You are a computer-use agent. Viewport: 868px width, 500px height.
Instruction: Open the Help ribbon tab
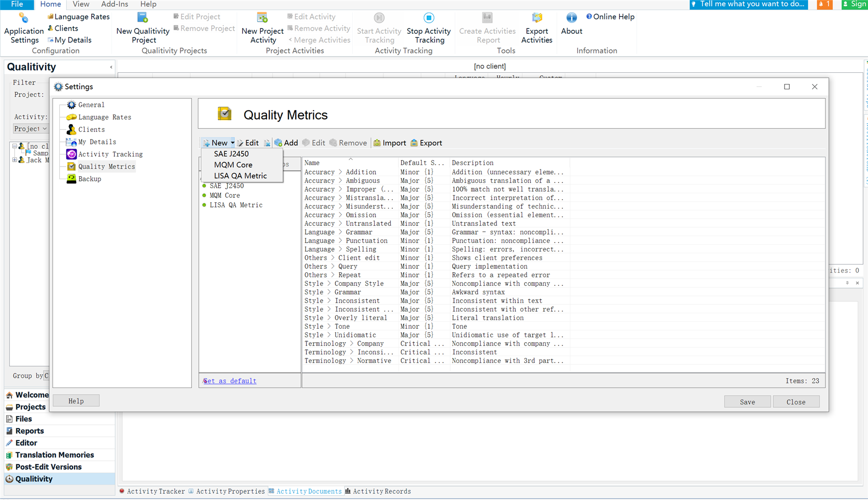148,4
